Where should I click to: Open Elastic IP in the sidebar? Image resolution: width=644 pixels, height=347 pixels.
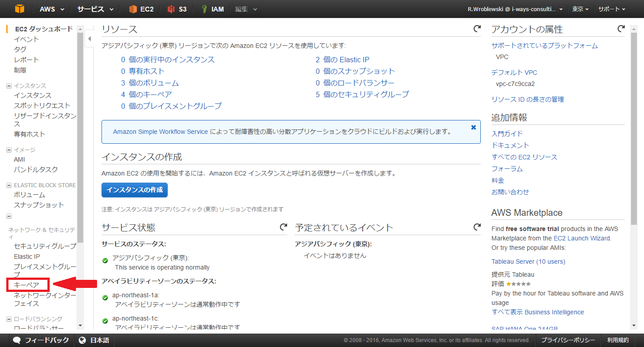click(27, 257)
